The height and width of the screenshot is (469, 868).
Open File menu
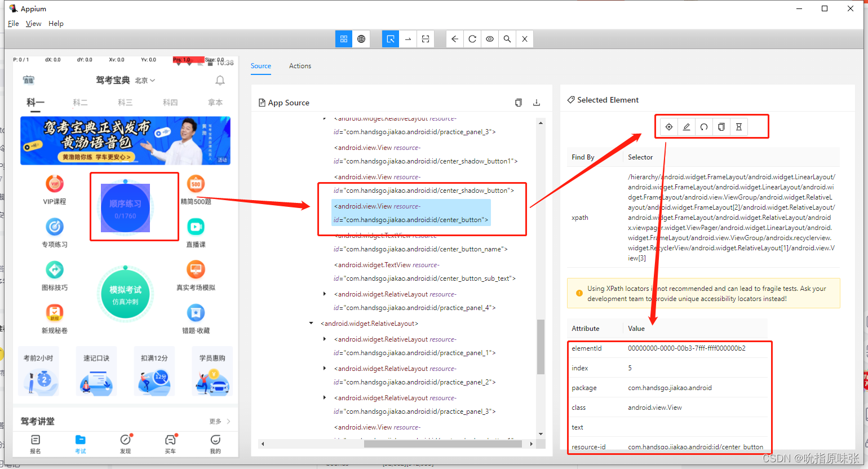click(x=14, y=24)
